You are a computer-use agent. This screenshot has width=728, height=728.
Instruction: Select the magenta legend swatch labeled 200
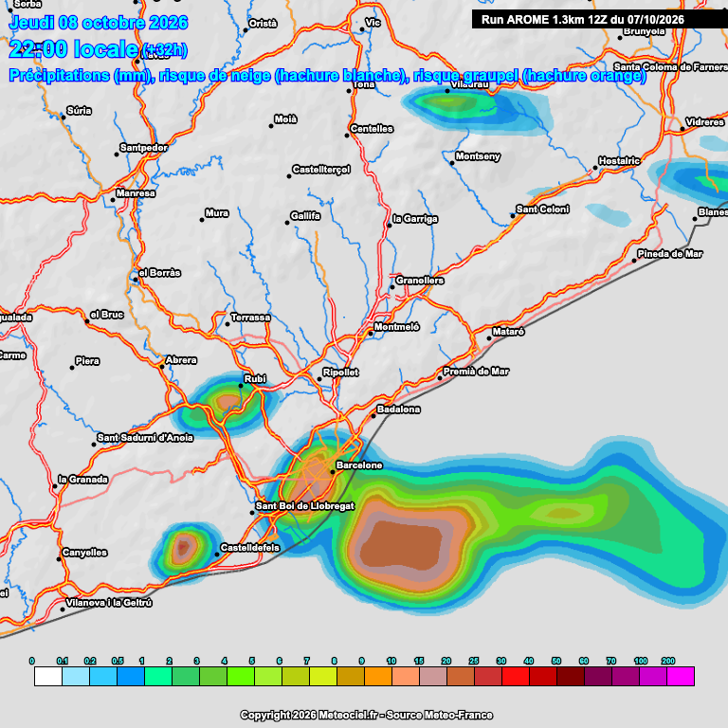681,676
